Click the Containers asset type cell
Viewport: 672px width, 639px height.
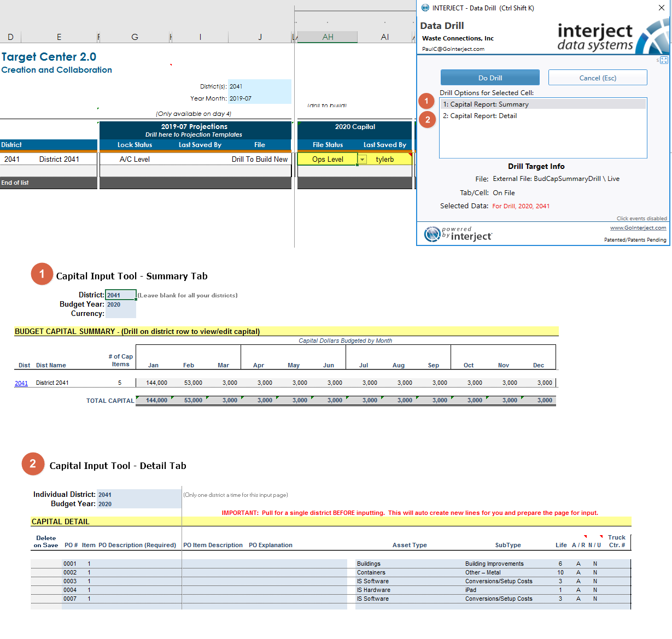371,572
